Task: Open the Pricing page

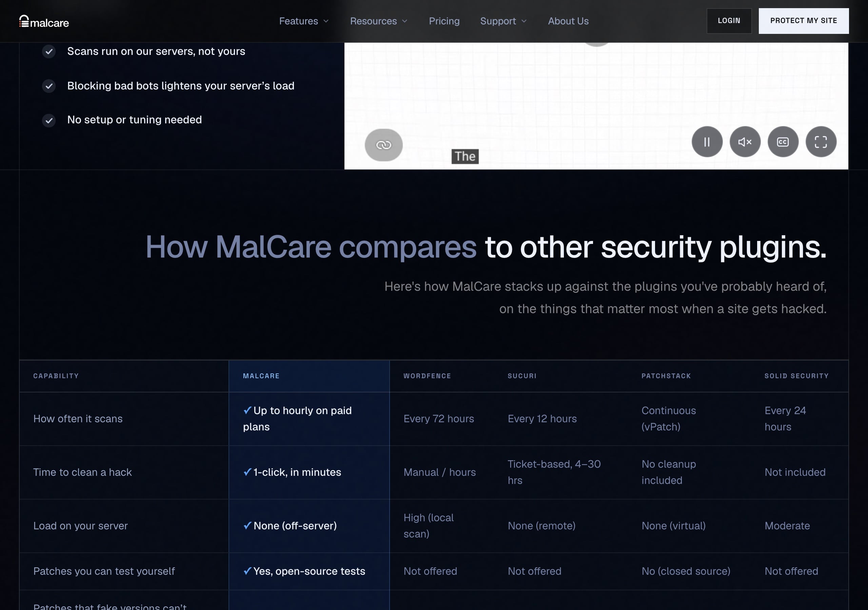Action: (444, 21)
